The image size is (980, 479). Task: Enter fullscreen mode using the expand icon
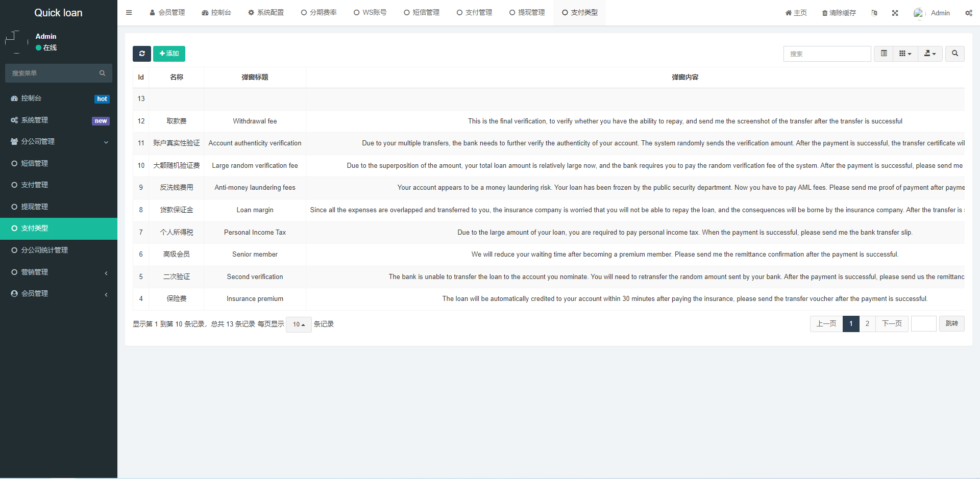[x=895, y=13]
